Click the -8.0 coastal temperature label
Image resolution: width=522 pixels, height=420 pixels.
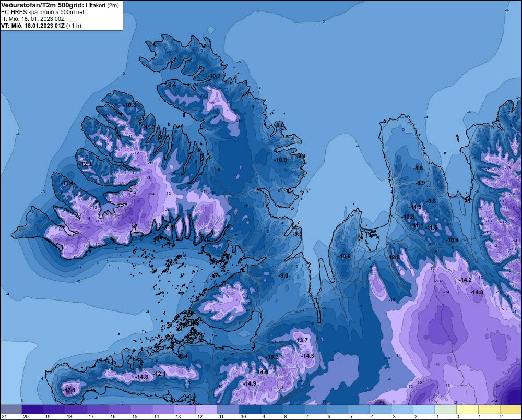(x=280, y=125)
